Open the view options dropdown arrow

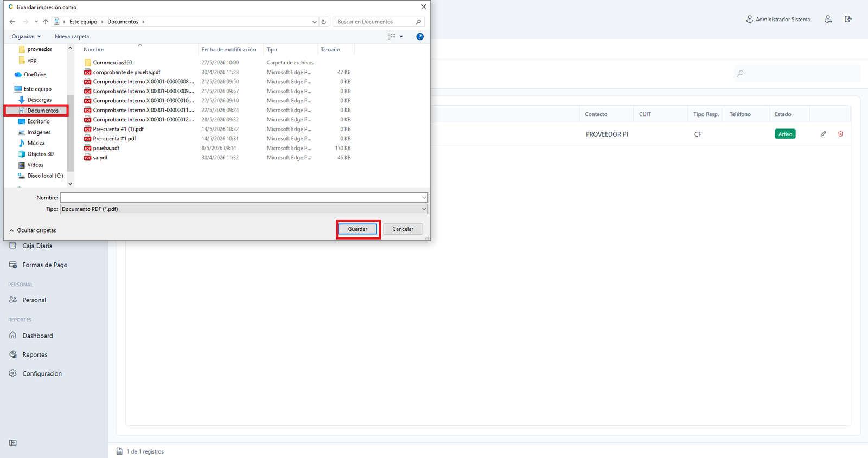(401, 36)
